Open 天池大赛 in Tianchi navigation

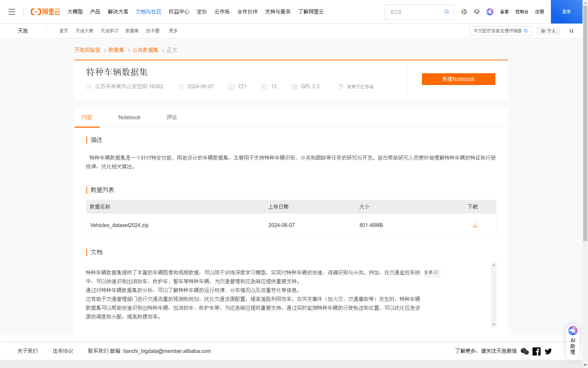[84, 31]
